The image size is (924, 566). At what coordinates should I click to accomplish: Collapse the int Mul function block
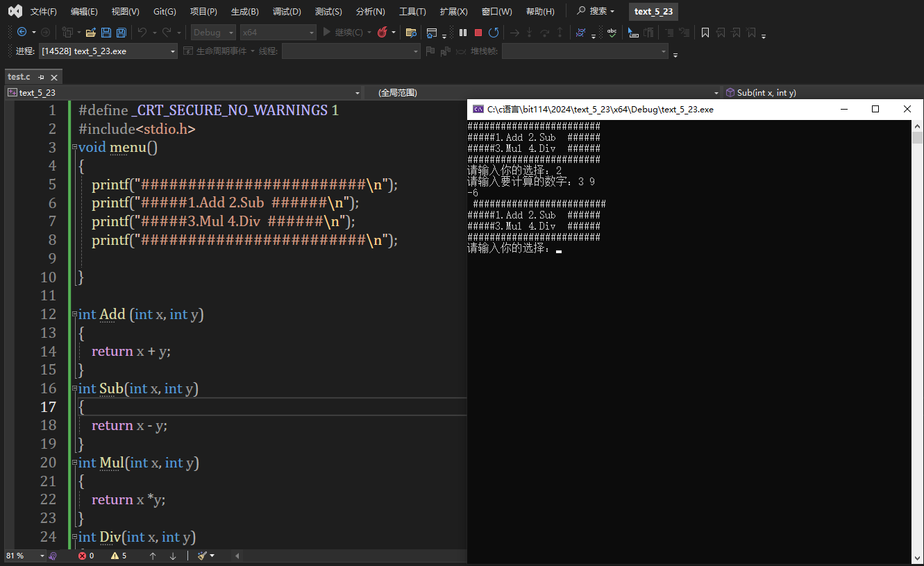coord(74,463)
